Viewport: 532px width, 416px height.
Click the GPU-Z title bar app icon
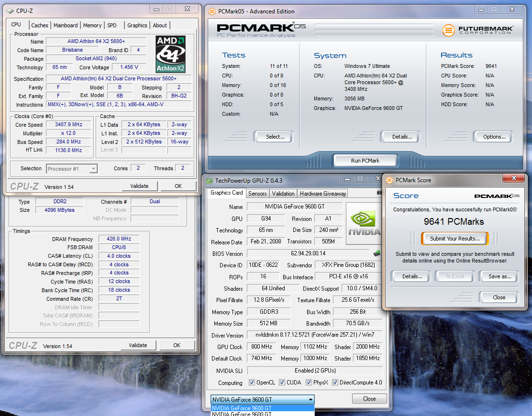click(x=210, y=181)
